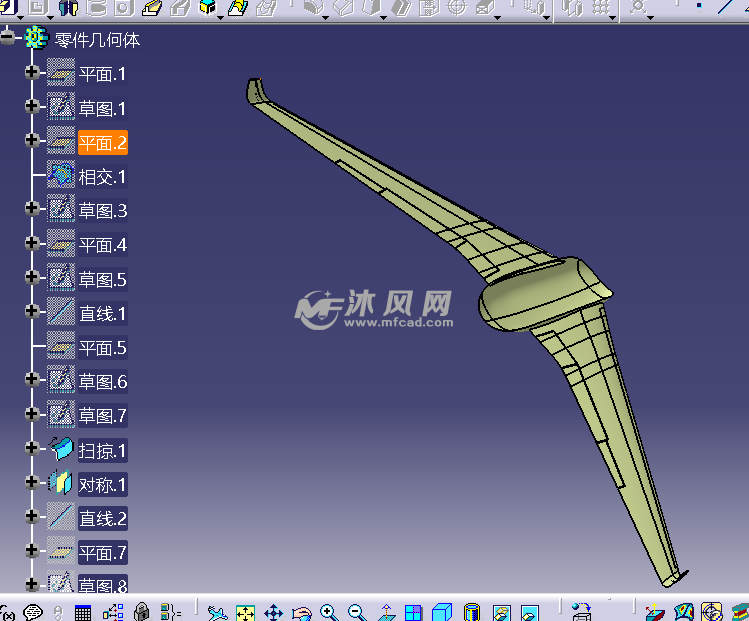Expand the 平面.7 tree node
Screen dimensions: 749x621
point(32,550)
